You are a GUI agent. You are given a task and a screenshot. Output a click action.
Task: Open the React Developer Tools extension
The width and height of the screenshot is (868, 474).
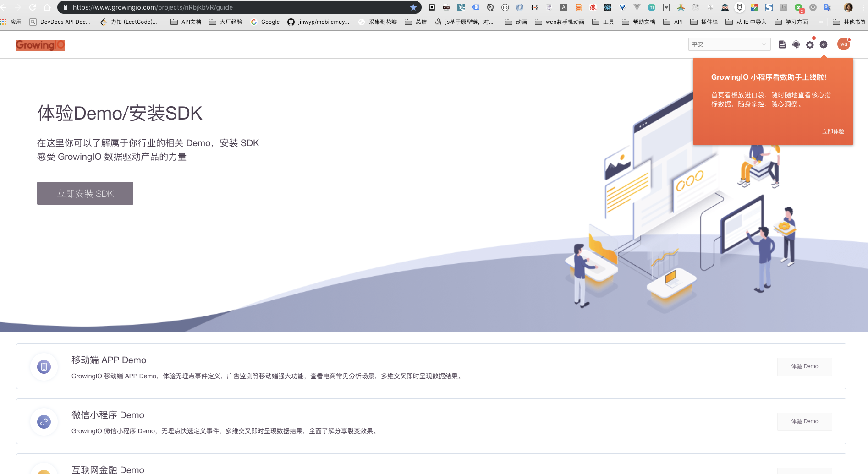[608, 7]
